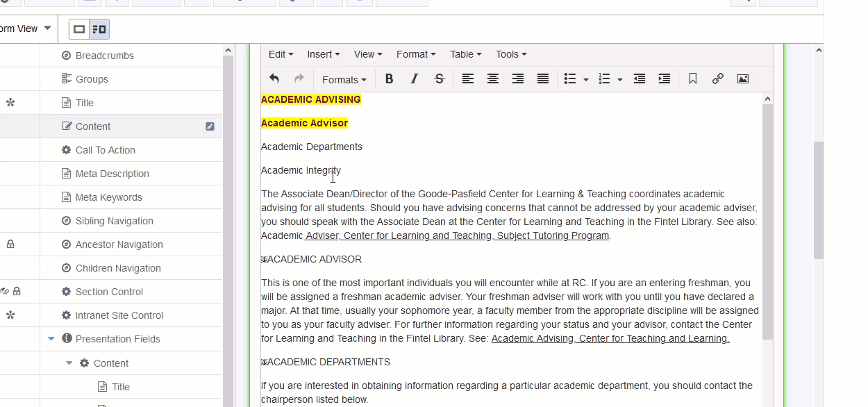Click the Academic Integrity line
Viewport: 868px width, 407px height.
click(301, 170)
